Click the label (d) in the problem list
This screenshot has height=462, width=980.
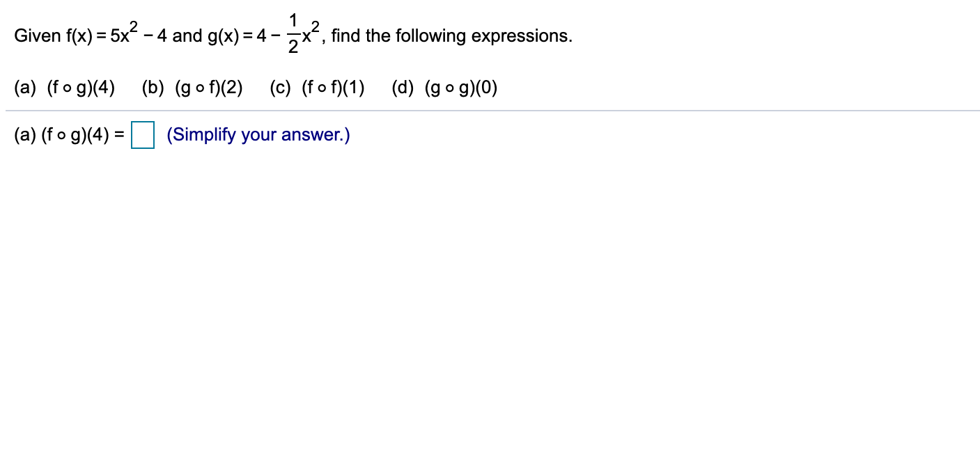pyautogui.click(x=403, y=88)
